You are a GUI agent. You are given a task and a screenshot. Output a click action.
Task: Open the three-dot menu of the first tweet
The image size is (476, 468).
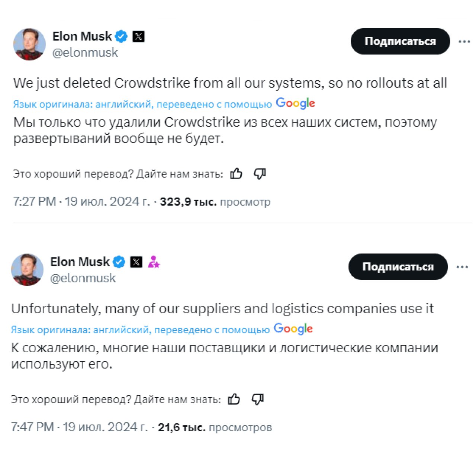pyautogui.click(x=464, y=41)
